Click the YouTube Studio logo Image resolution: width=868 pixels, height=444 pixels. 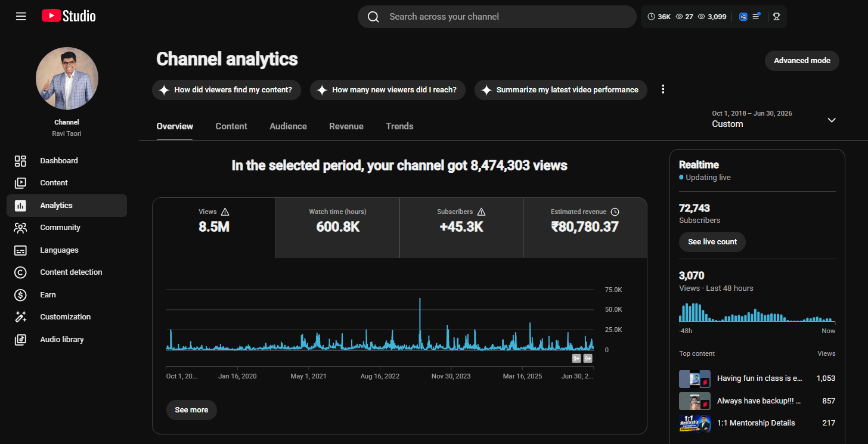69,16
